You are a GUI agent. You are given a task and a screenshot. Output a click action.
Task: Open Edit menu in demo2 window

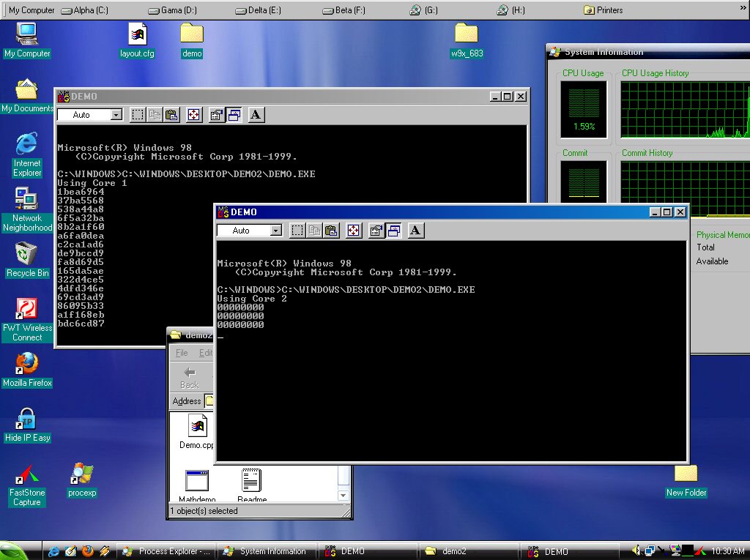tap(206, 353)
